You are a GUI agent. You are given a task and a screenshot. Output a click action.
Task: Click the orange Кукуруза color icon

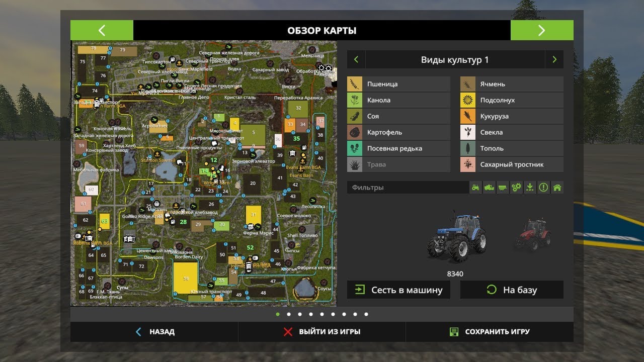pyautogui.click(x=468, y=116)
